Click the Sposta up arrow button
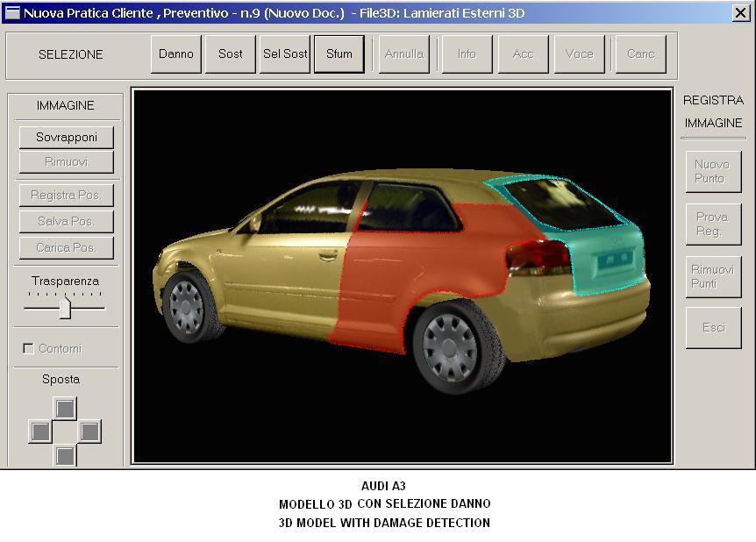The height and width of the screenshot is (542, 756). 65,409
